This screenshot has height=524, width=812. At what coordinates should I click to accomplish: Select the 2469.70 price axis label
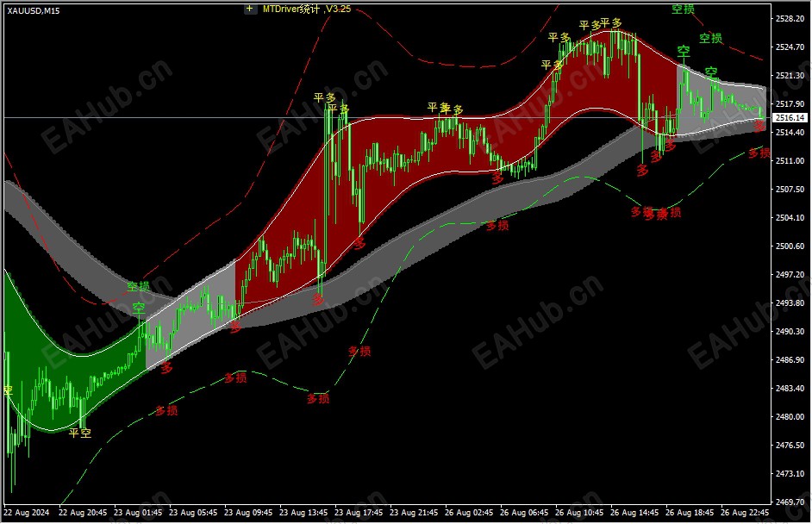pyautogui.click(x=790, y=502)
